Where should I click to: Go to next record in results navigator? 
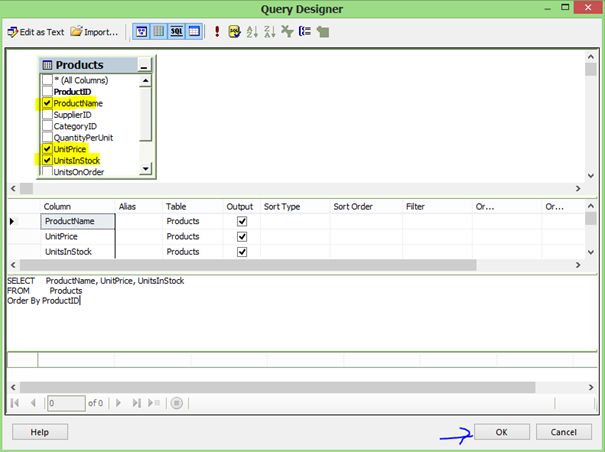pyautogui.click(x=118, y=403)
